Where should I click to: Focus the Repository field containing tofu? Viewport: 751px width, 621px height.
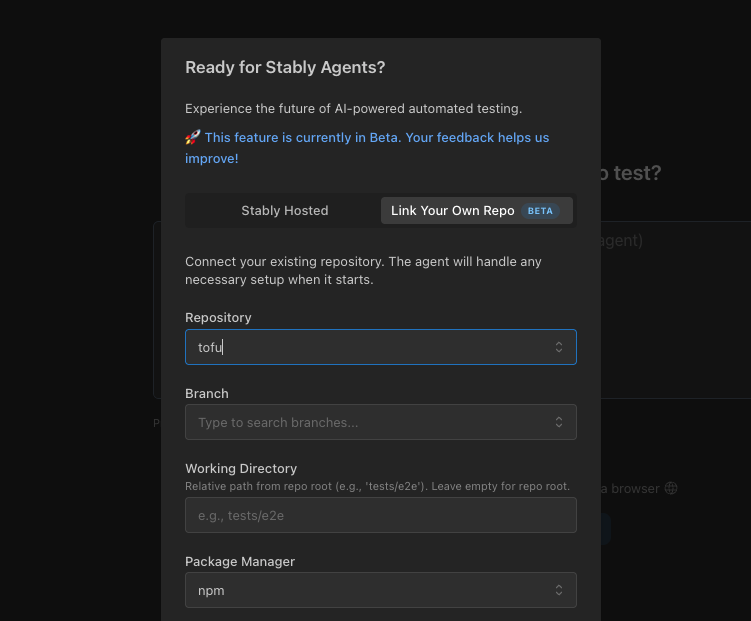381,347
